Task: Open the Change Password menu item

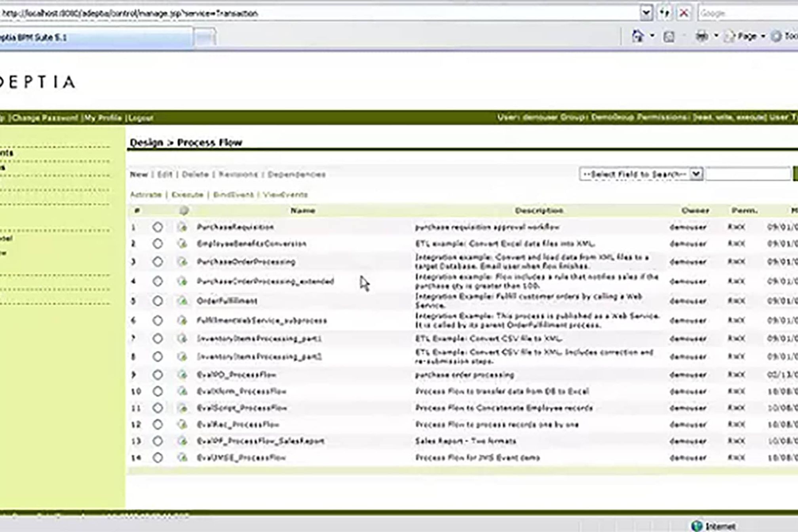Action: 44,118
